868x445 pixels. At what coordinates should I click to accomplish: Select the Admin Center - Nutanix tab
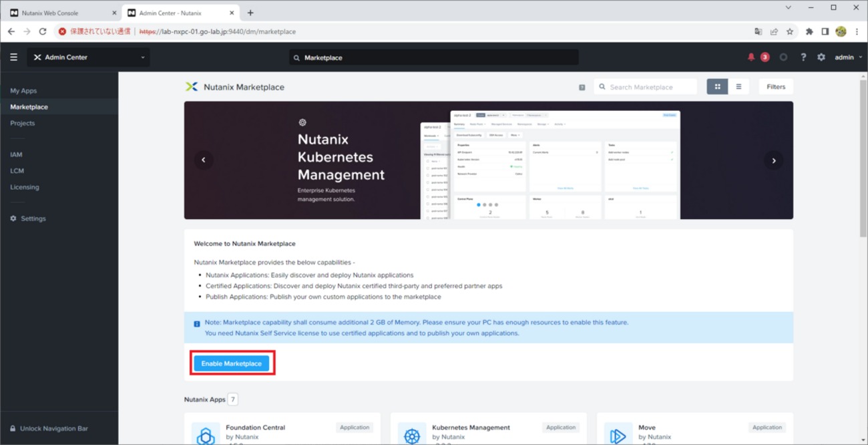pyautogui.click(x=180, y=13)
